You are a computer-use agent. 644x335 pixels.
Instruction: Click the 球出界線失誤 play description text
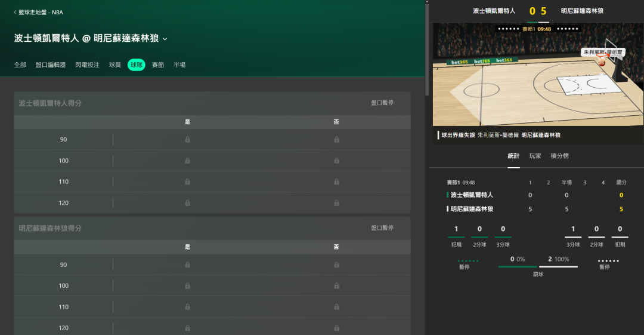(458, 135)
